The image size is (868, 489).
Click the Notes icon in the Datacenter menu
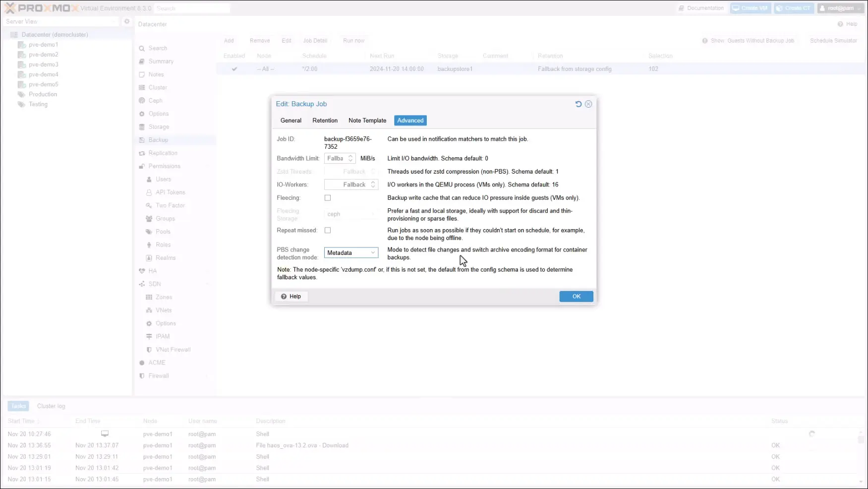(x=142, y=74)
